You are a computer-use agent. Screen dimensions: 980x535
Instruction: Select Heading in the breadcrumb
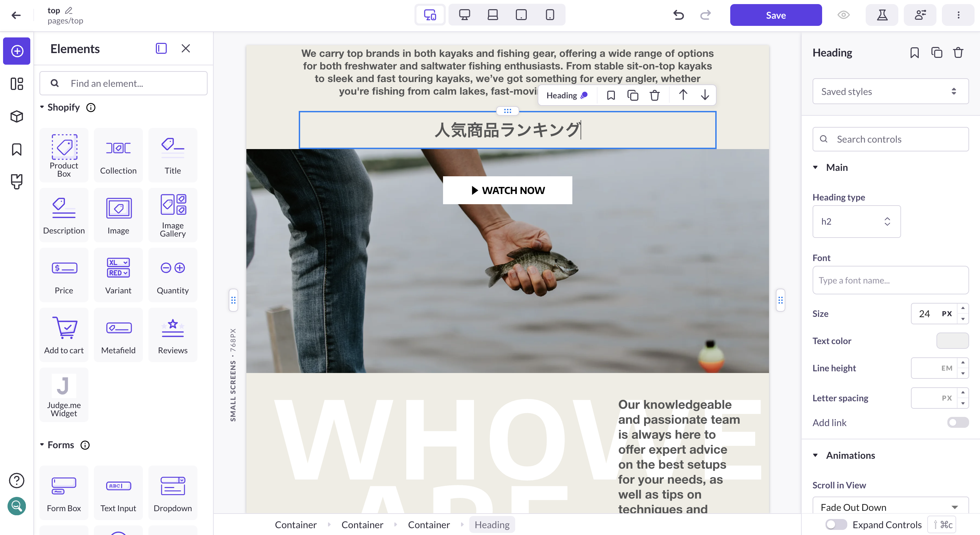[x=492, y=525]
